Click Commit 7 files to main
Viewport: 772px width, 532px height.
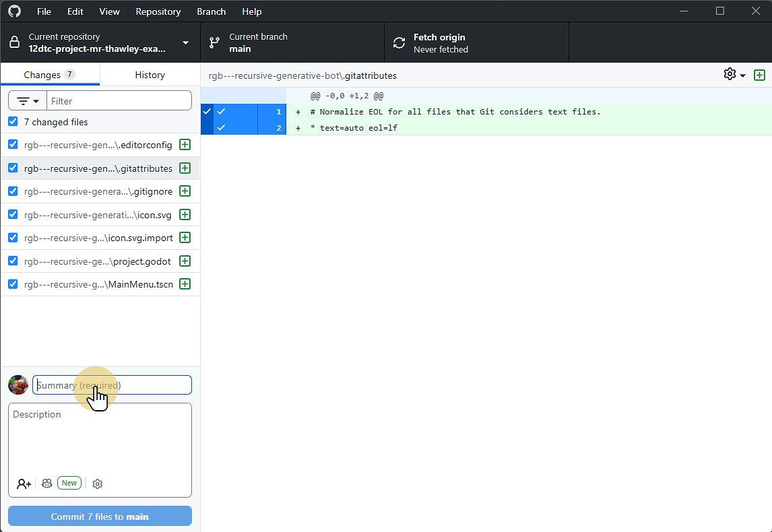(x=99, y=515)
